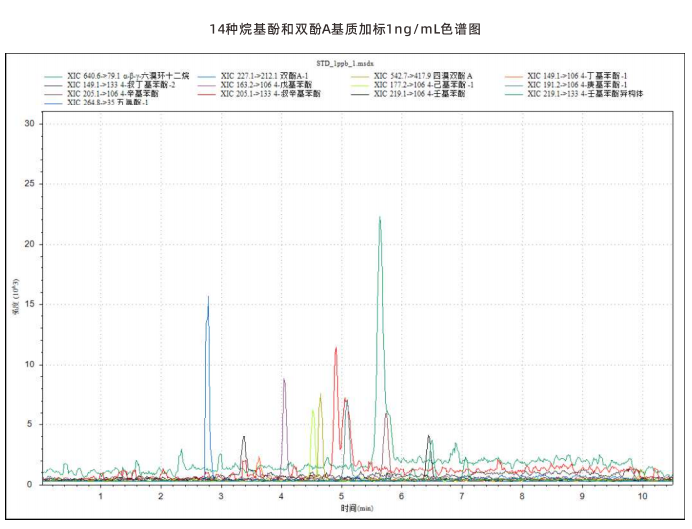692x529 pixels.
Task: Click y-axis tick value 0
Action: (x=30, y=484)
